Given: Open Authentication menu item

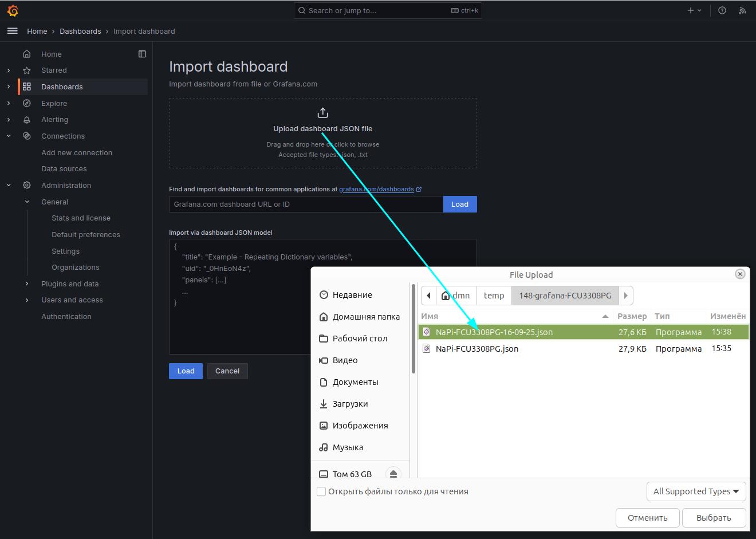Looking at the screenshot, I should [66, 317].
